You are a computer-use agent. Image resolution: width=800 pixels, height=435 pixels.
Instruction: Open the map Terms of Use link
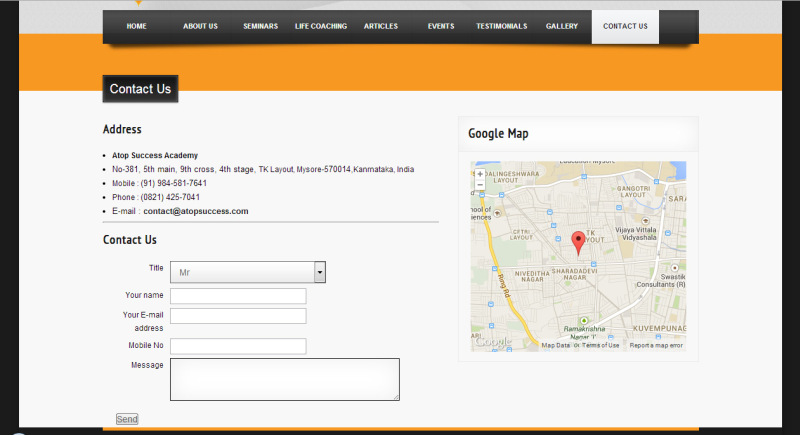point(598,346)
